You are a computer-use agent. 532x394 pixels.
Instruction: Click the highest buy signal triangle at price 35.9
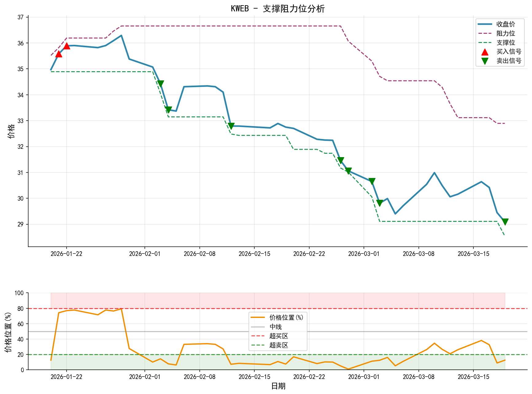[x=67, y=46]
